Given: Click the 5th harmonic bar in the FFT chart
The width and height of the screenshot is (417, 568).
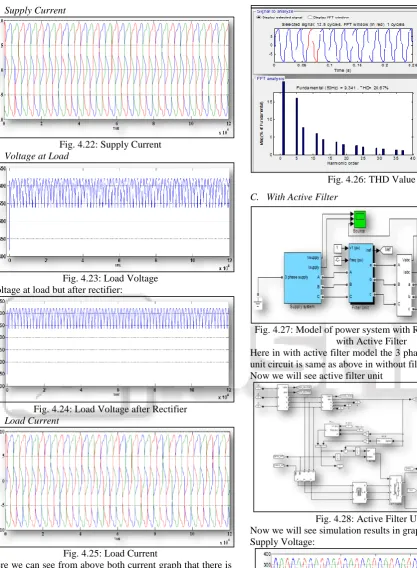Looking at the screenshot, I should click(297, 126).
